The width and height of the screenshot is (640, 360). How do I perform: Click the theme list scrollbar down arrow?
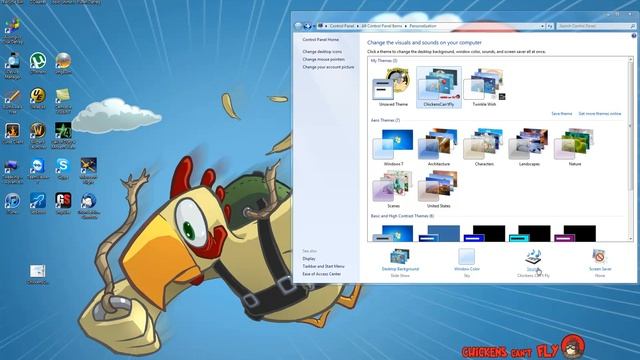point(630,238)
